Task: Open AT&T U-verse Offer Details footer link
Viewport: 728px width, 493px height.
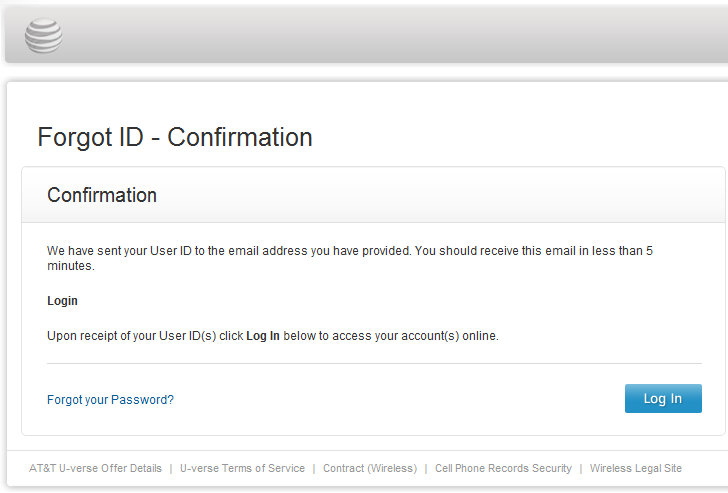Action: click(x=95, y=468)
